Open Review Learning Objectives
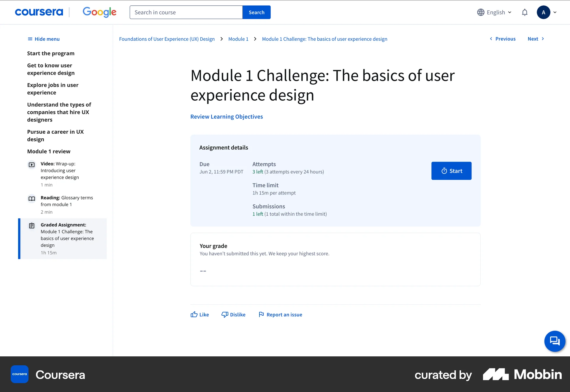The width and height of the screenshot is (570, 392). [227, 116]
